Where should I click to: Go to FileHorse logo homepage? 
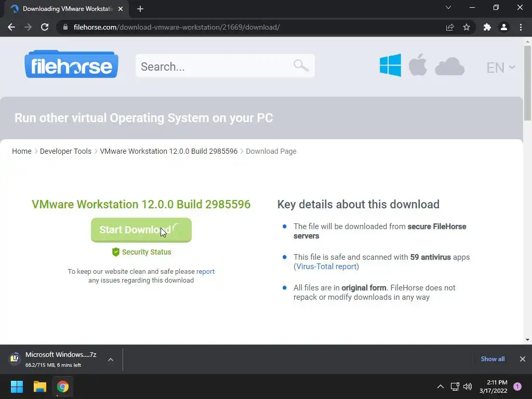pos(71,64)
